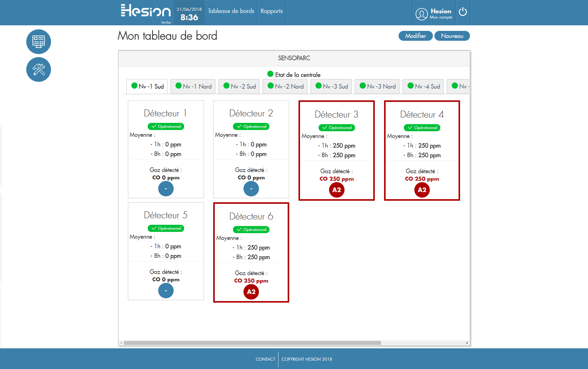
Task: Click the Modifier button
Action: click(416, 36)
